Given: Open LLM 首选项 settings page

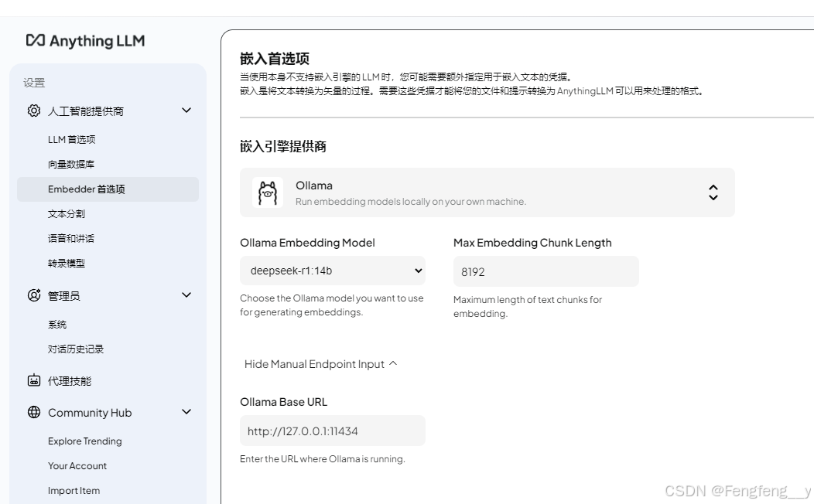Looking at the screenshot, I should (x=72, y=139).
